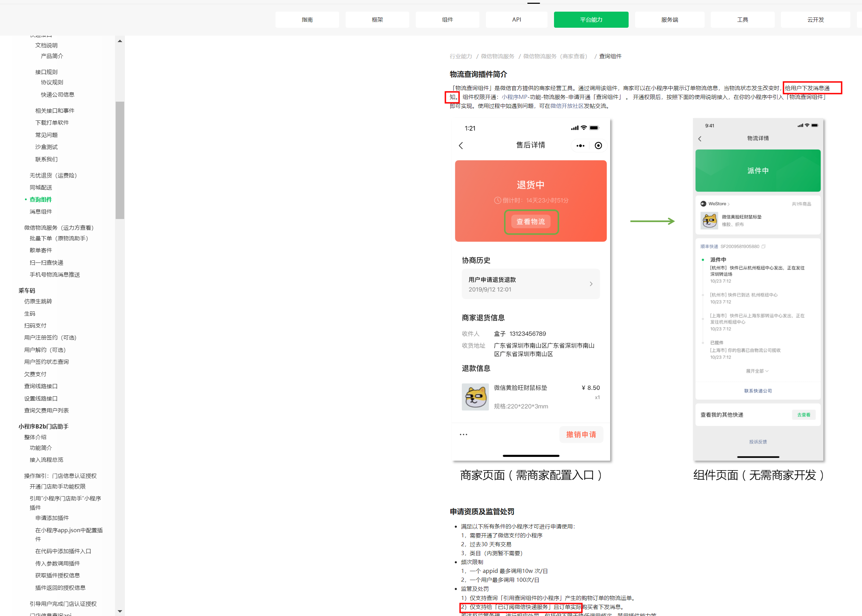The height and width of the screenshot is (616, 862).
Task: Click WeStore shop logo icon
Action: 703,204
